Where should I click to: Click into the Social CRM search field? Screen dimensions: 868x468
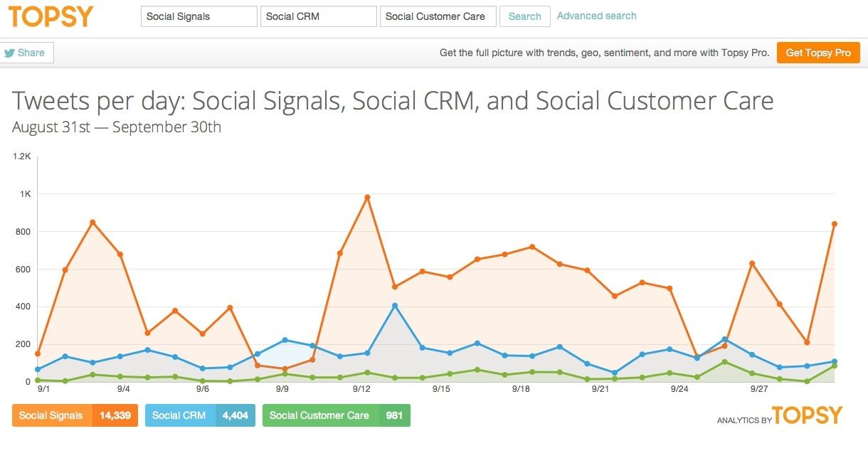click(319, 16)
